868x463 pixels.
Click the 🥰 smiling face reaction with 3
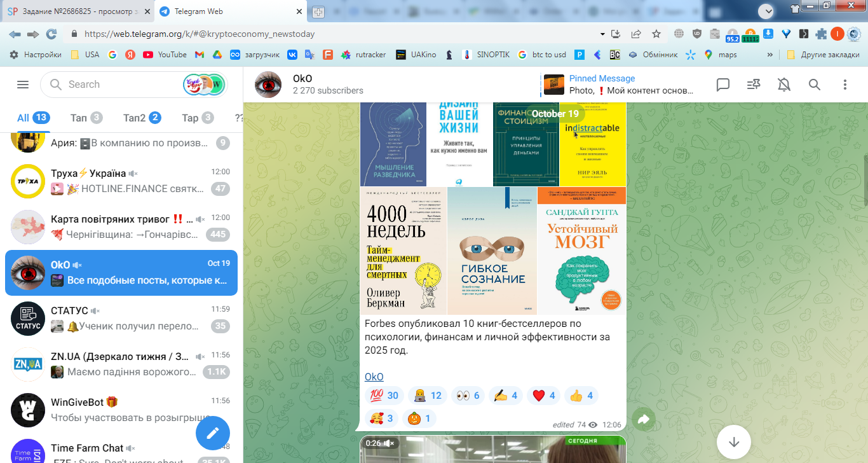pyautogui.click(x=381, y=418)
